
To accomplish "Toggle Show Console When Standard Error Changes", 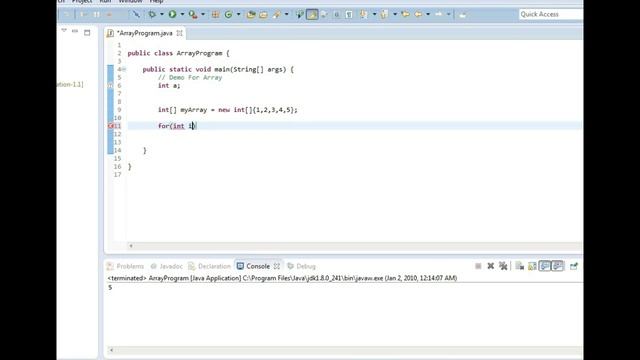I will tap(558, 266).
